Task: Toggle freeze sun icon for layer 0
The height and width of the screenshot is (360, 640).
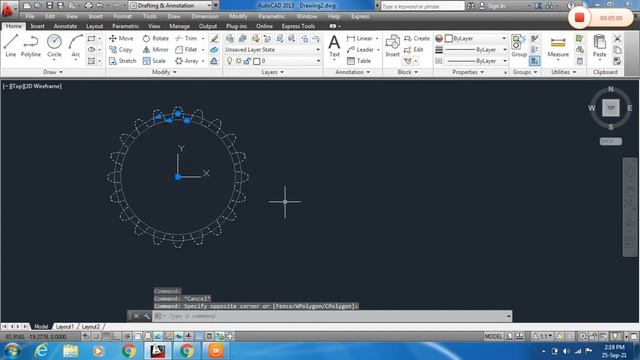Action: tap(238, 61)
